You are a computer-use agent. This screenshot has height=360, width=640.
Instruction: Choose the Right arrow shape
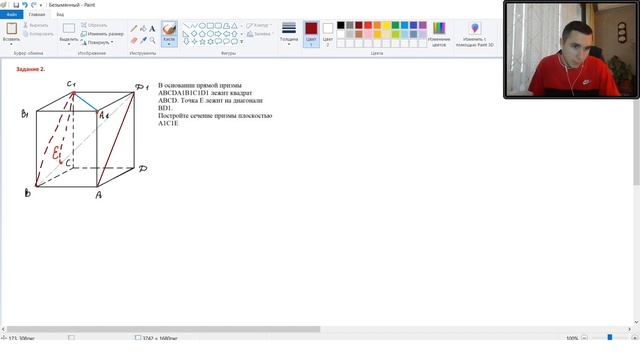[x=218, y=33]
